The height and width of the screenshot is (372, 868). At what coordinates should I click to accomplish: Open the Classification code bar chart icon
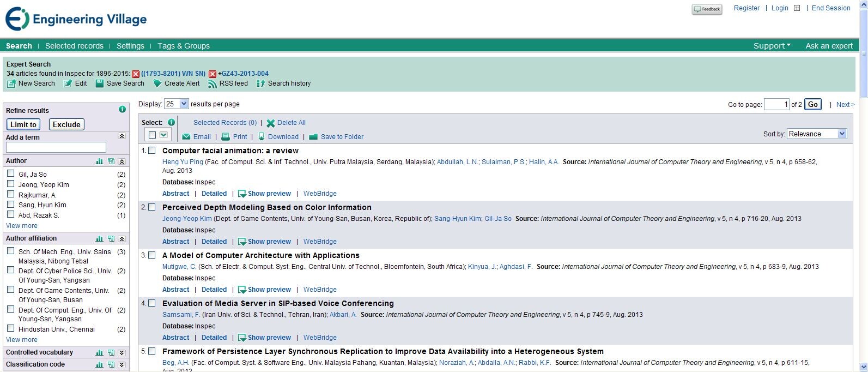[99, 365]
